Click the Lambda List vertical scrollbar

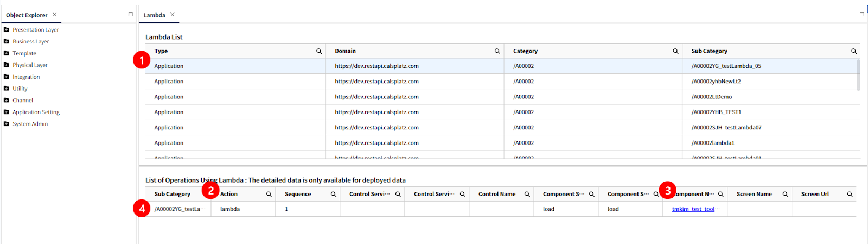858,75
